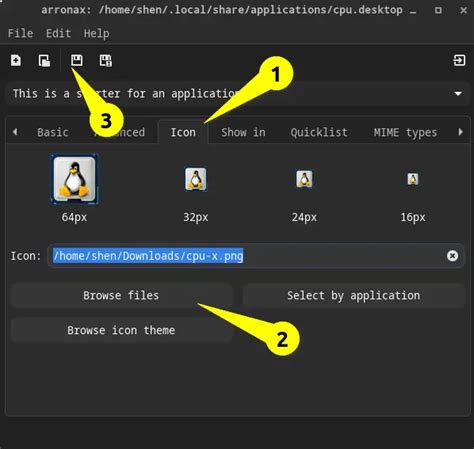Click the Icon path input field
The height and width of the screenshot is (449, 474).
coord(256,256)
